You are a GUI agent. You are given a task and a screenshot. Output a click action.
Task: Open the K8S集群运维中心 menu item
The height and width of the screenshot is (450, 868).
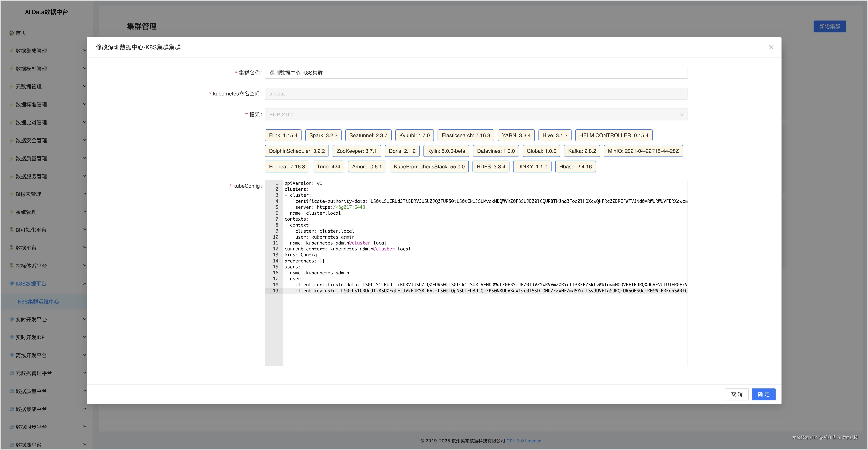tap(38, 301)
